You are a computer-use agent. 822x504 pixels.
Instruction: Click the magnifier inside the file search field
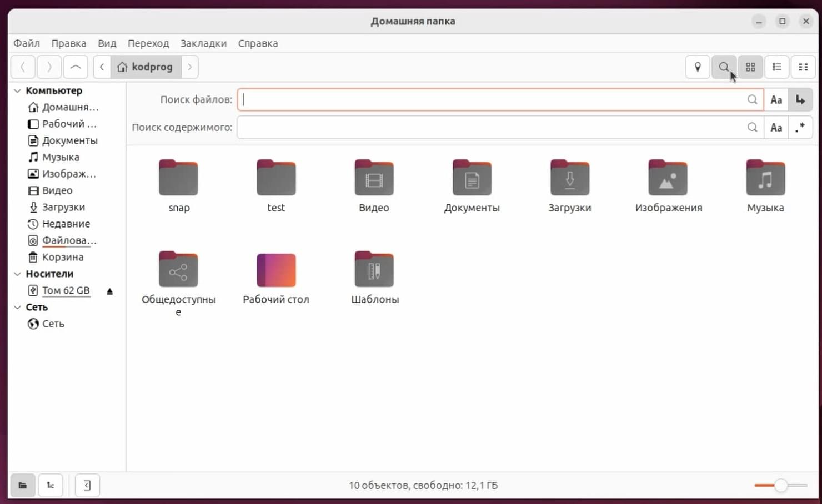tap(752, 100)
